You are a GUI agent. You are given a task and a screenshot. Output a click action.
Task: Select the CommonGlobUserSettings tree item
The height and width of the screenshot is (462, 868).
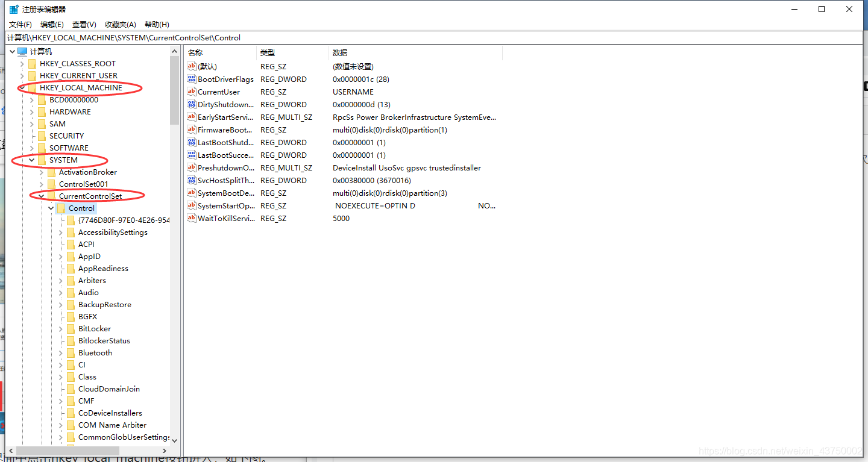click(124, 437)
